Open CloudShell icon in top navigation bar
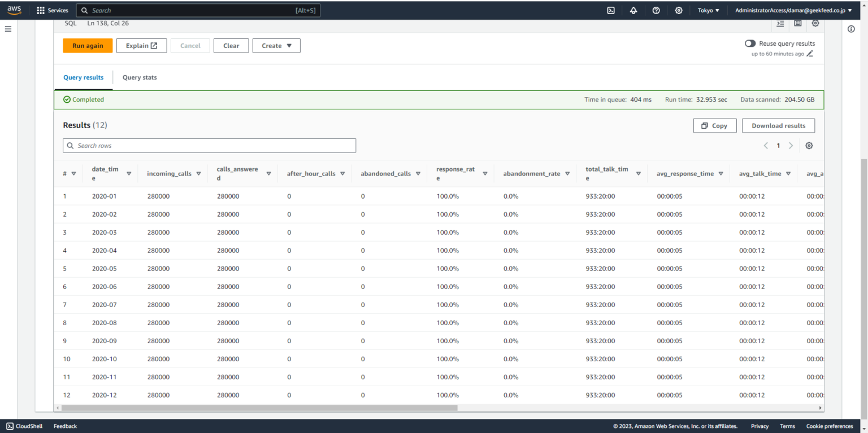This screenshot has width=868, height=433. (611, 10)
